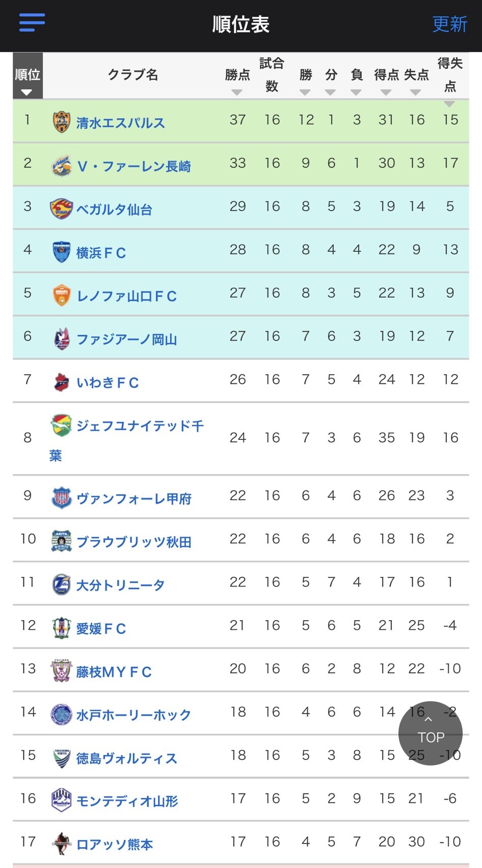This screenshot has height=868, width=482.
Task: Open the hamburger menu
Action: coord(32,23)
